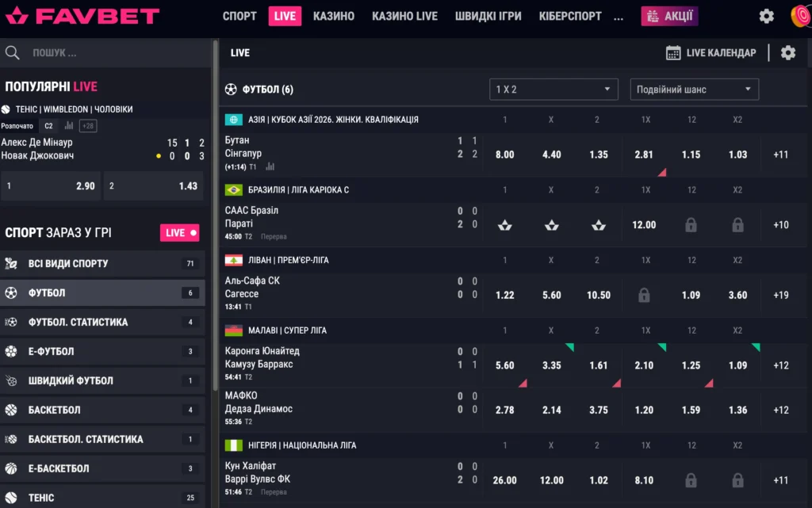Screen dimensions: 812x508
Task: Open Малаві | Супер ліга league header
Action: (287, 330)
